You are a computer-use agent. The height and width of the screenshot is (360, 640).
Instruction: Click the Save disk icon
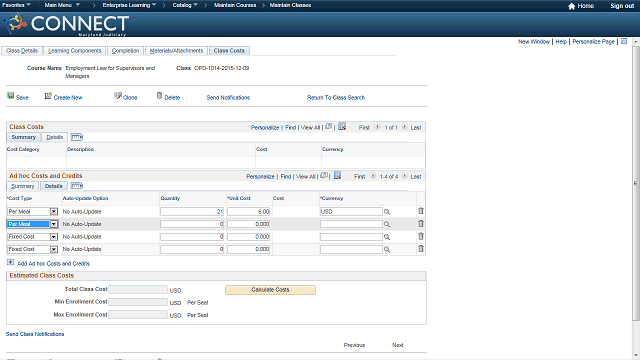(x=11, y=96)
